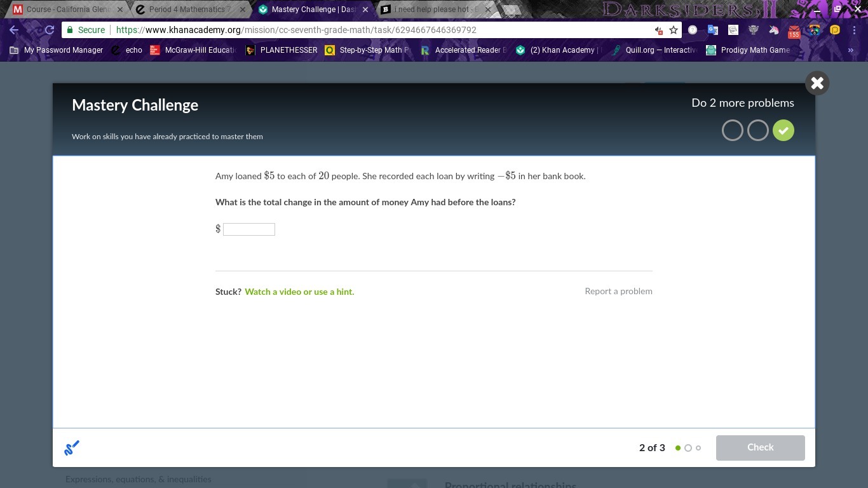Click the colorful gamepad extension icon

pos(814,30)
